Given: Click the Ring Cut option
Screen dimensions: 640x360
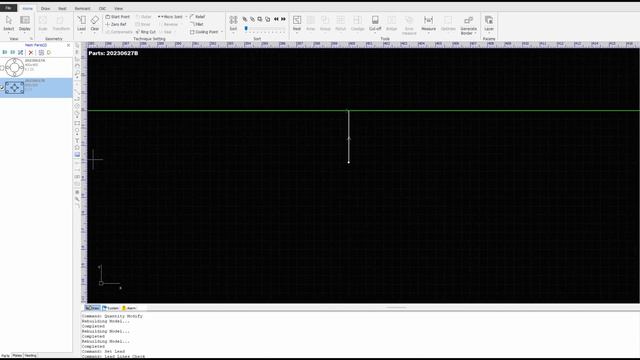Looking at the screenshot, I should pos(146,32).
